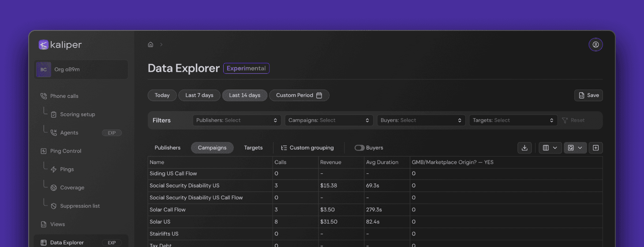
Task: Click the Stairlifts US campaign name
Action: 164,234
